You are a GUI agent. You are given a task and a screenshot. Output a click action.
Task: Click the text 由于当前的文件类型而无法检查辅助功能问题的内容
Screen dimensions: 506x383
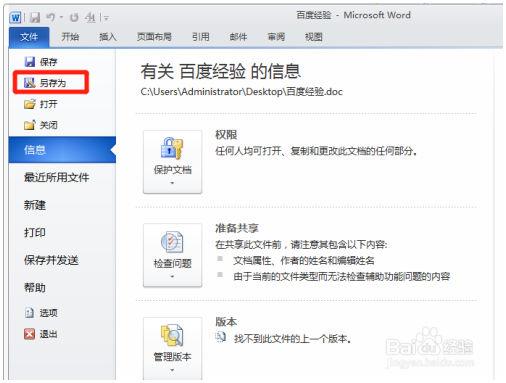point(342,276)
